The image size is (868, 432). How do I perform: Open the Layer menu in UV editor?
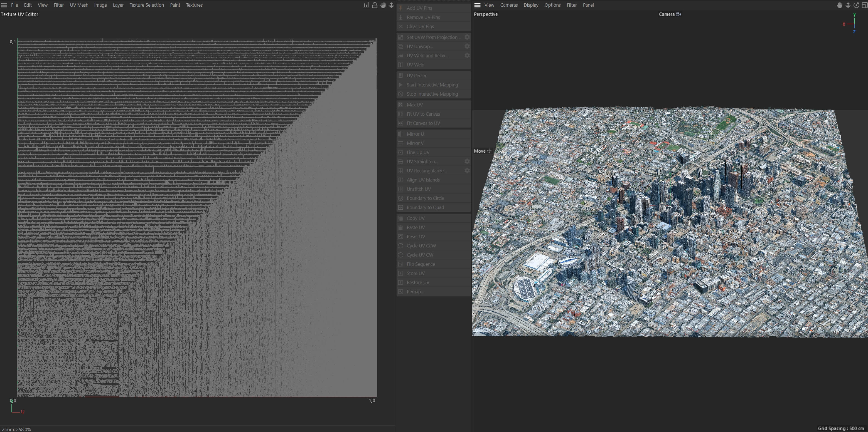[x=118, y=5]
